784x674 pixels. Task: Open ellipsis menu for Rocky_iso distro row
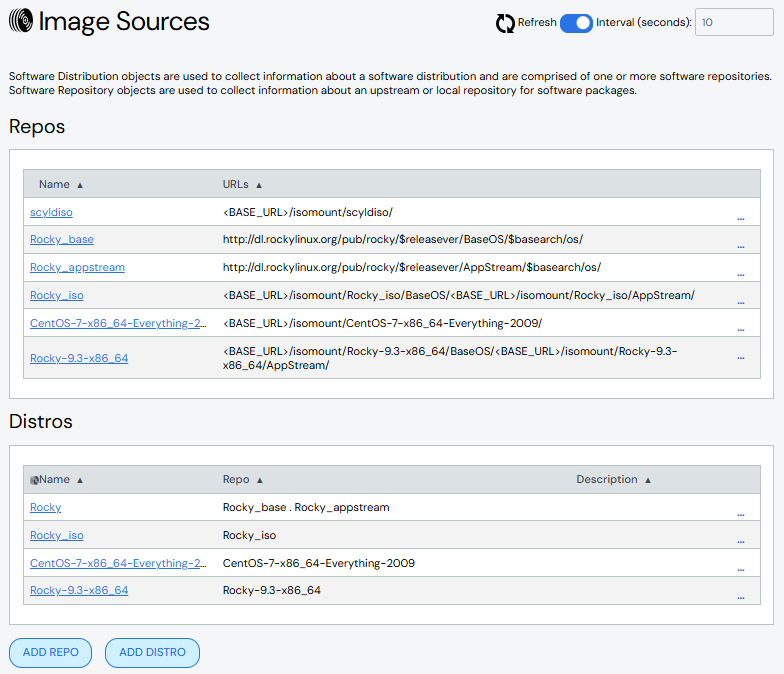pyautogui.click(x=740, y=542)
